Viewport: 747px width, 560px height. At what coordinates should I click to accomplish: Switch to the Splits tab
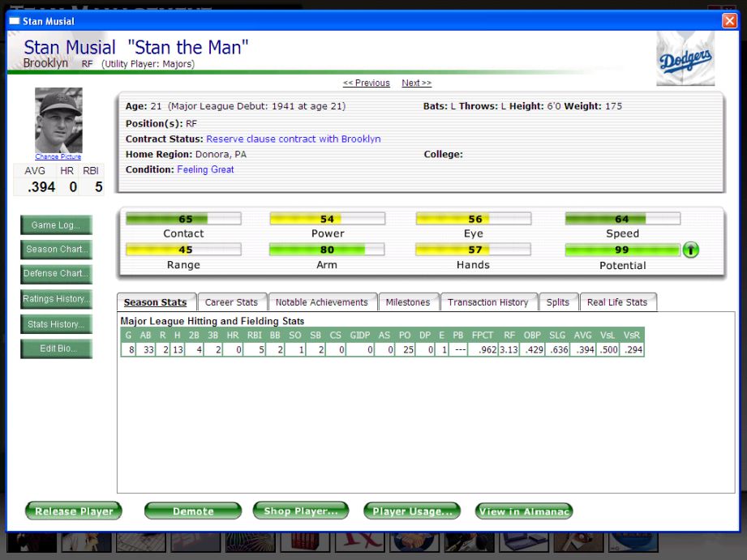point(558,302)
